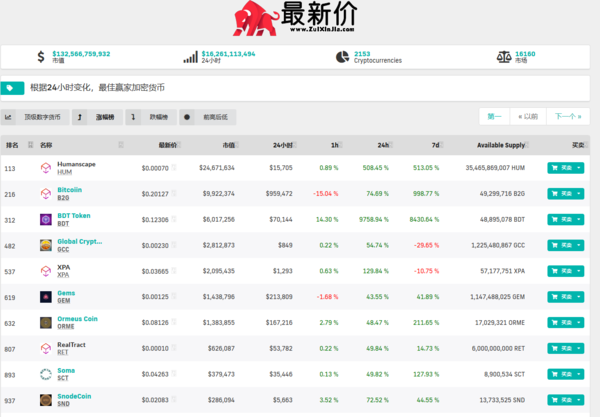The height and width of the screenshot is (417, 600).
Task: Click the pie chart Cryptocurrencies icon
Action: click(342, 57)
